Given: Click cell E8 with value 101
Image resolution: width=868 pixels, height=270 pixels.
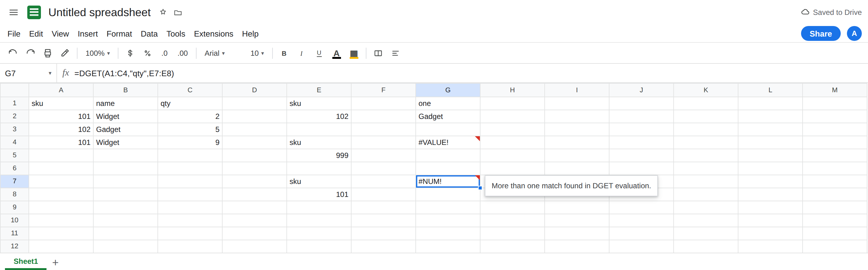Looking at the screenshot, I should coord(319,194).
